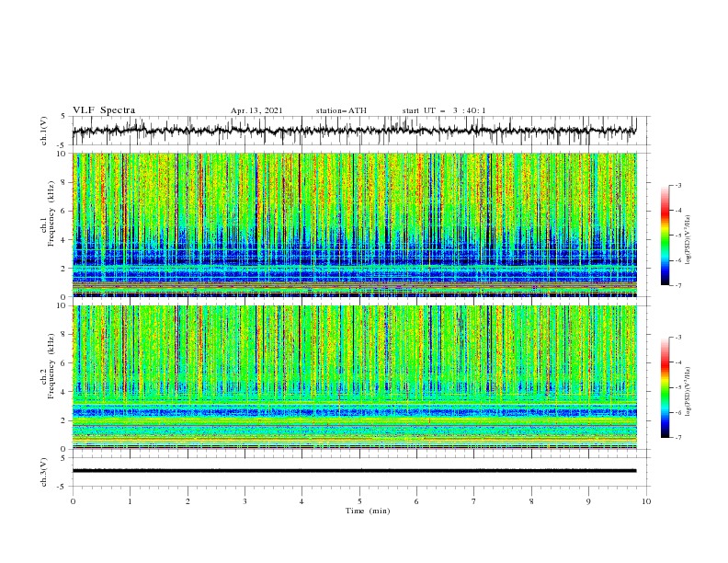Click the "-5" tick on ch.3(V) axis

coord(63,487)
